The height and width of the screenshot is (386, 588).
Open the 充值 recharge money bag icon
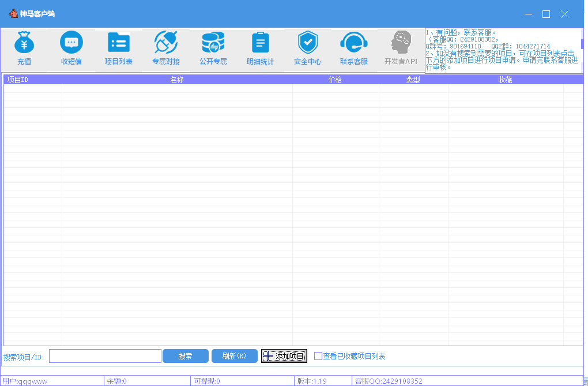pos(24,43)
